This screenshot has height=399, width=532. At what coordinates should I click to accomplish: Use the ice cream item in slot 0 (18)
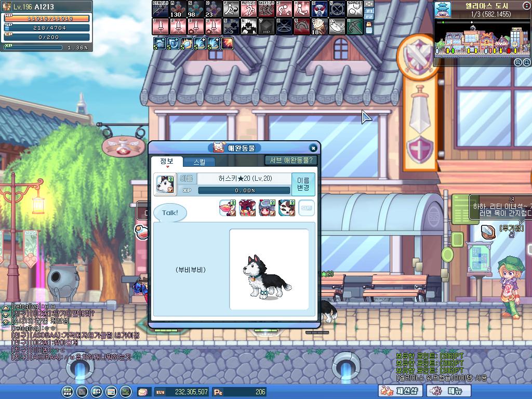(320, 26)
